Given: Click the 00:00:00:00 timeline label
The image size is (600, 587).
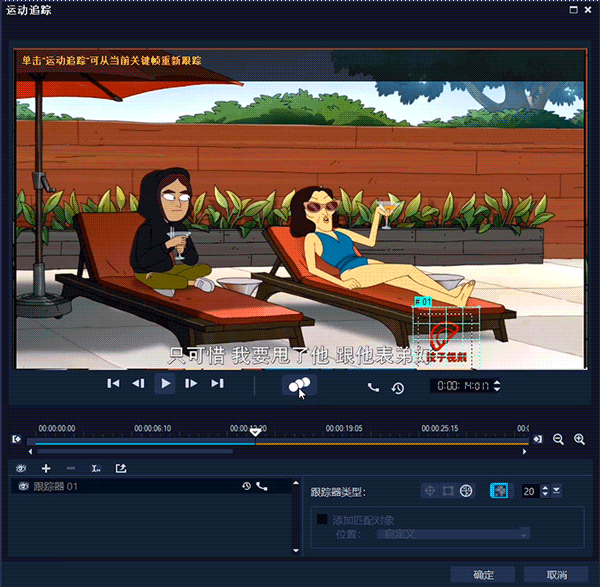Looking at the screenshot, I should pos(57,428).
